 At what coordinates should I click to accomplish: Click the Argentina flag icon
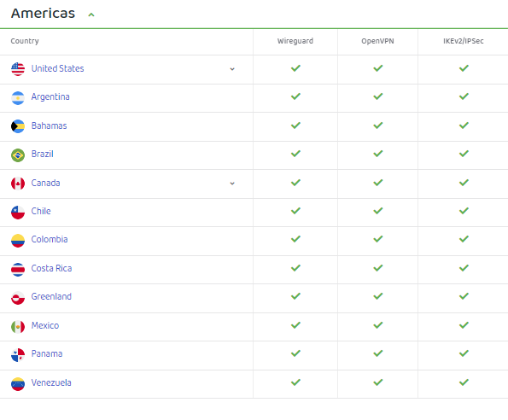coord(18,98)
